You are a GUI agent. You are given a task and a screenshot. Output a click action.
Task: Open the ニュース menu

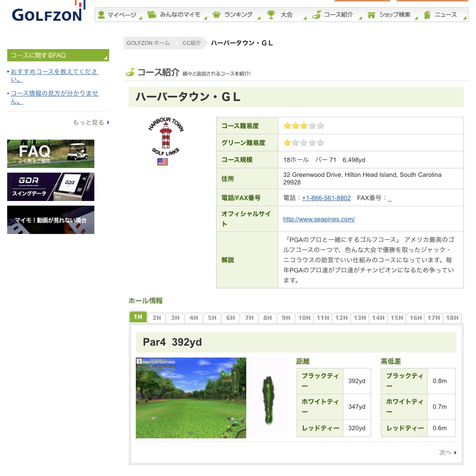[x=444, y=14]
